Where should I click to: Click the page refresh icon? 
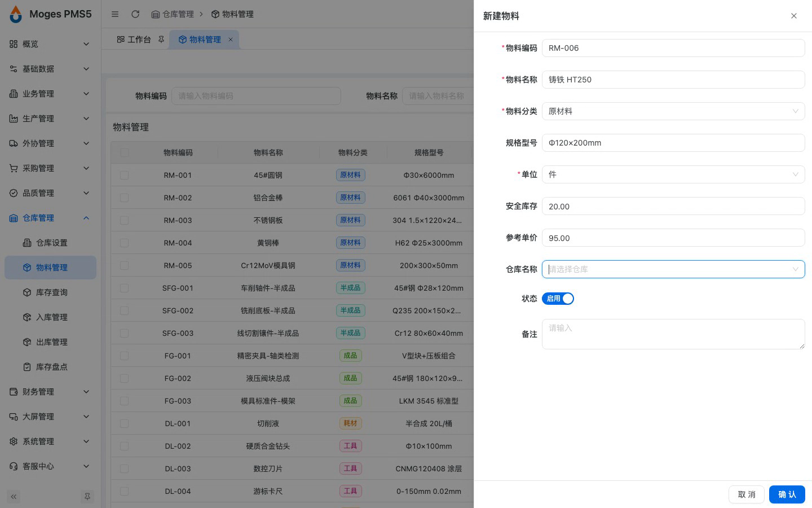pyautogui.click(x=135, y=14)
